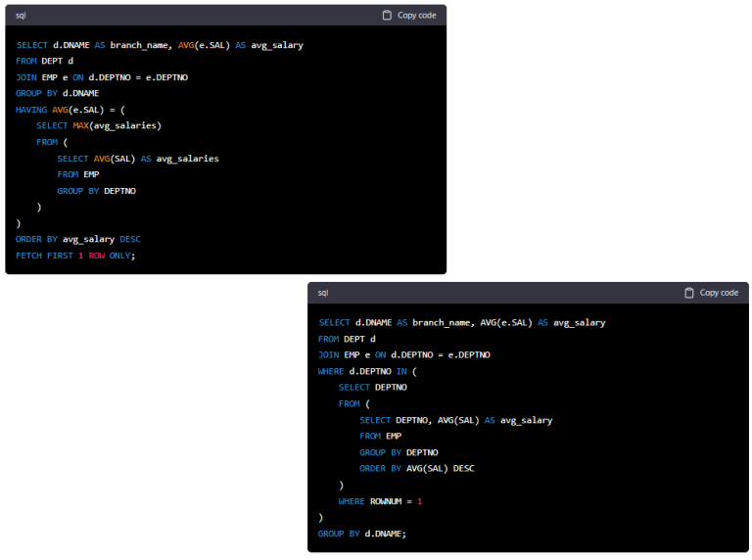Click 'JOIN EMP e ON' line in second block
This screenshot has width=752, height=560.
coord(403,354)
